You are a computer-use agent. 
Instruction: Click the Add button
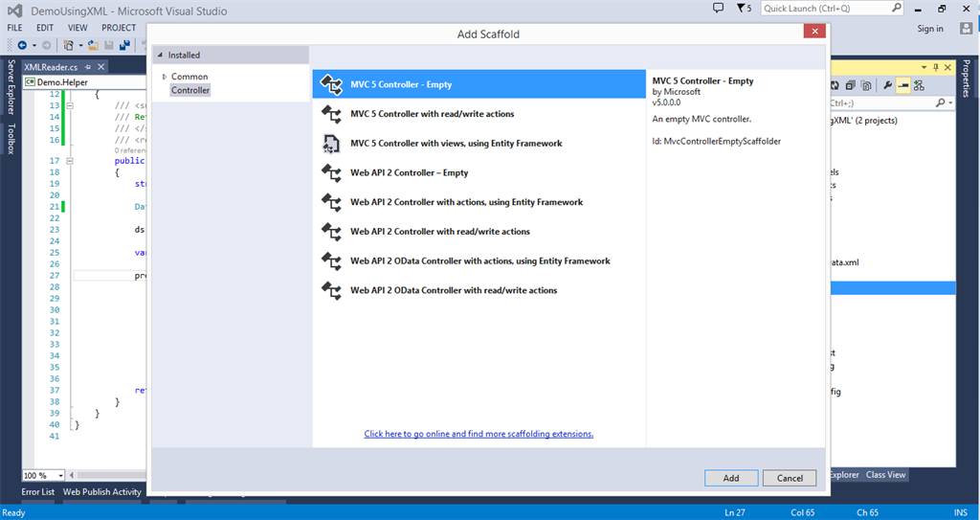tap(731, 478)
